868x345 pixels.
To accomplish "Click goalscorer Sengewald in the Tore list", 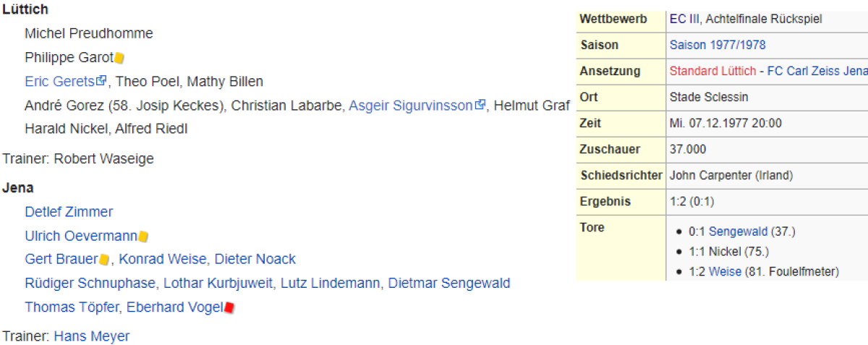I will 738,231.
